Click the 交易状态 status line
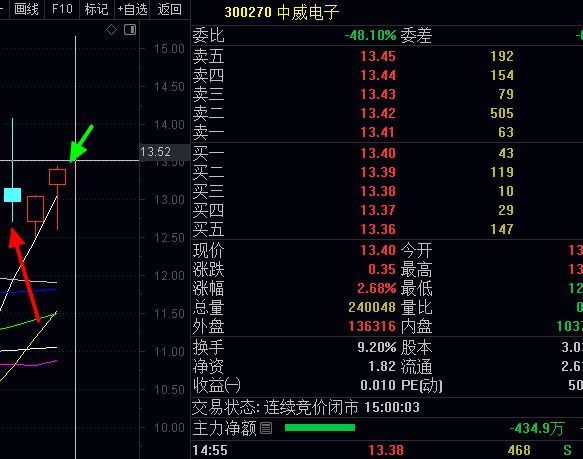This screenshot has height=459, width=583. [306, 408]
